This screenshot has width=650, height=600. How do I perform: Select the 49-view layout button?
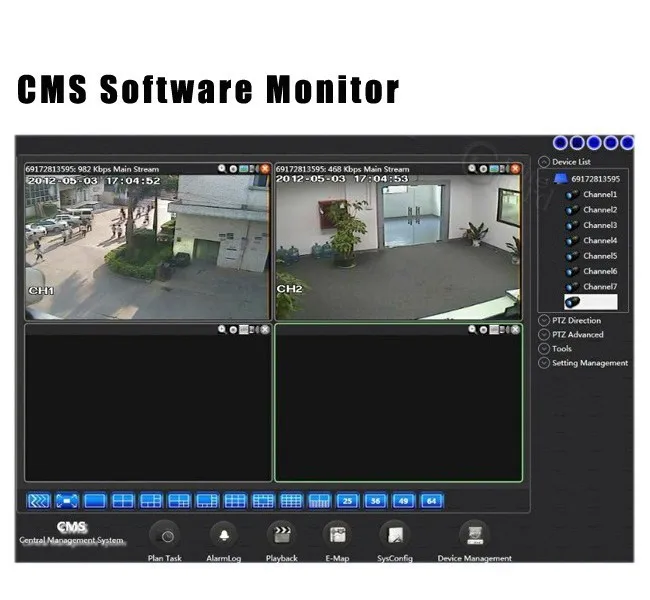(x=403, y=500)
